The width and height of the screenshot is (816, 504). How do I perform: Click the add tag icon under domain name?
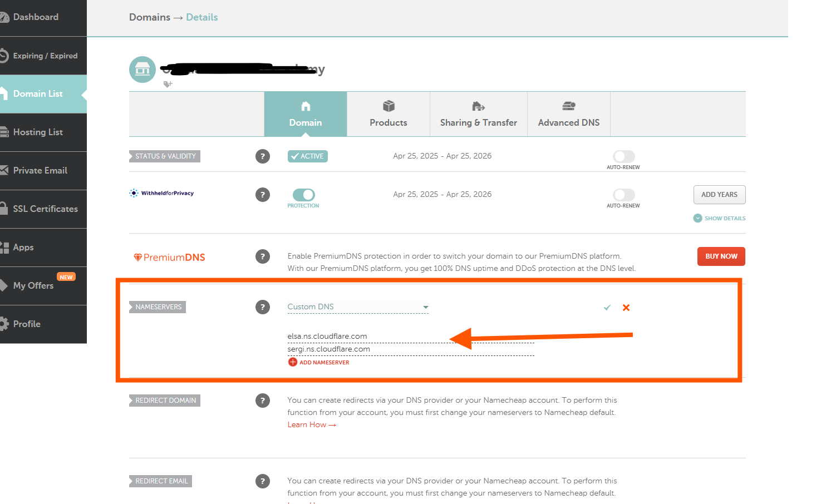pyautogui.click(x=168, y=85)
